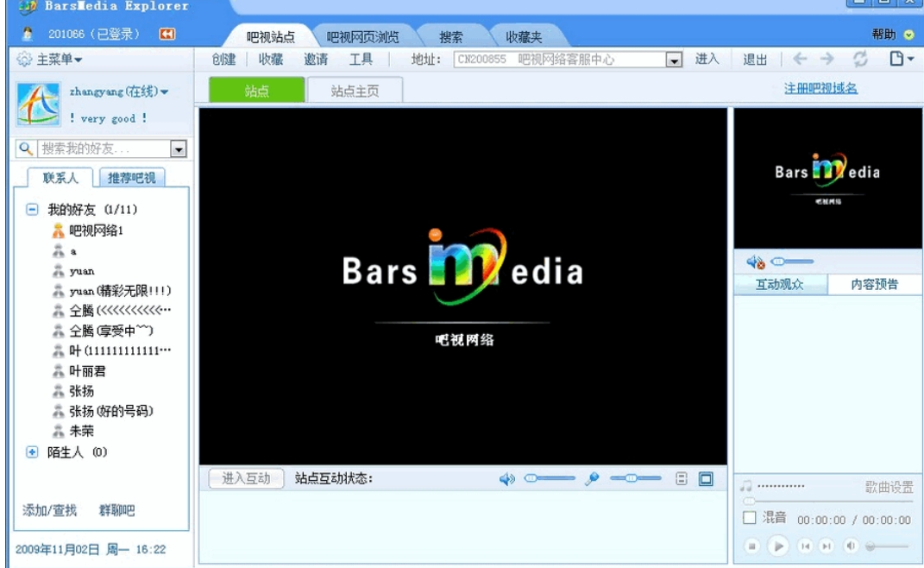Viewport: 924px width, 568px height.
Task: Open the friend search dropdown arrow
Action: tap(178, 148)
